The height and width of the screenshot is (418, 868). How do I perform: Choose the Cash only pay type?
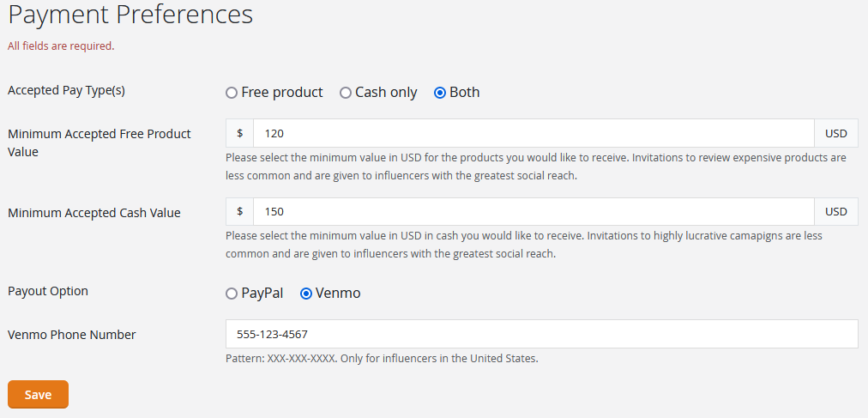point(346,93)
